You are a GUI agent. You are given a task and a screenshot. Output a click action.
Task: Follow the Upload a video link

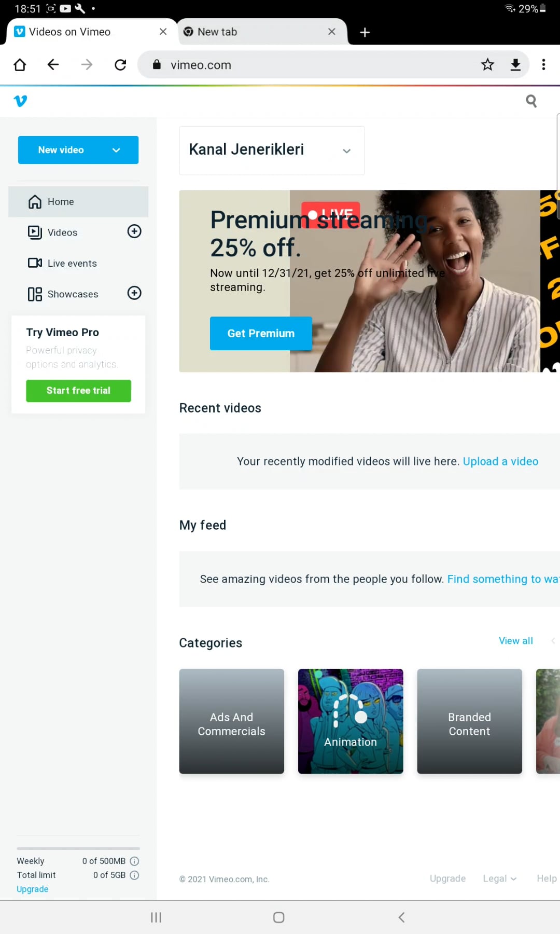[x=500, y=461]
